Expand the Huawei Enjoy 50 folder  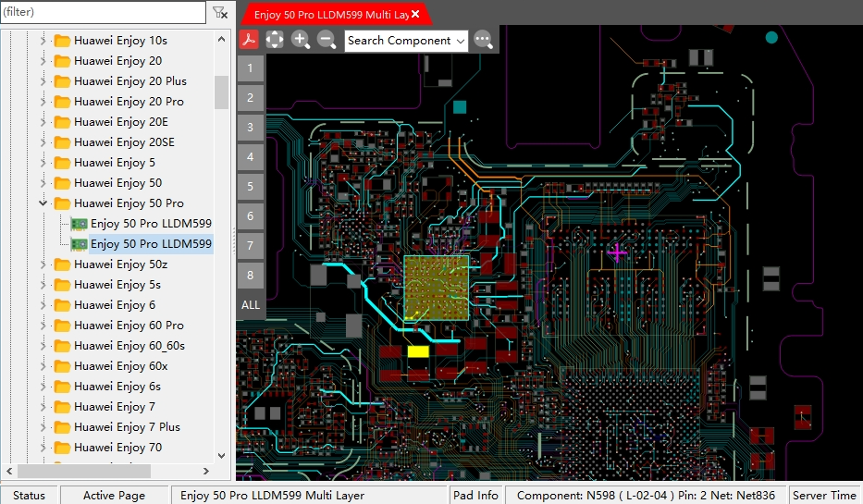(43, 183)
